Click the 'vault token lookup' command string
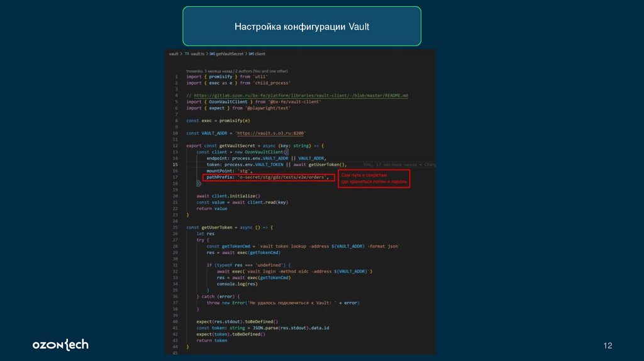 coord(329,247)
